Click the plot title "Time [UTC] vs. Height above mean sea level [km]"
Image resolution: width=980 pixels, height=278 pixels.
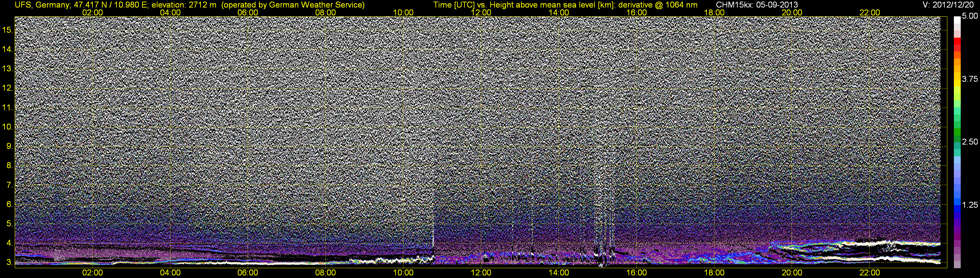tap(524, 5)
